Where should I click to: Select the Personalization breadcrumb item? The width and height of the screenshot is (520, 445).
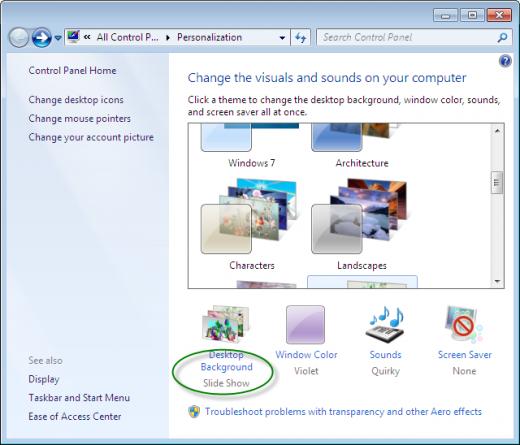coord(209,37)
